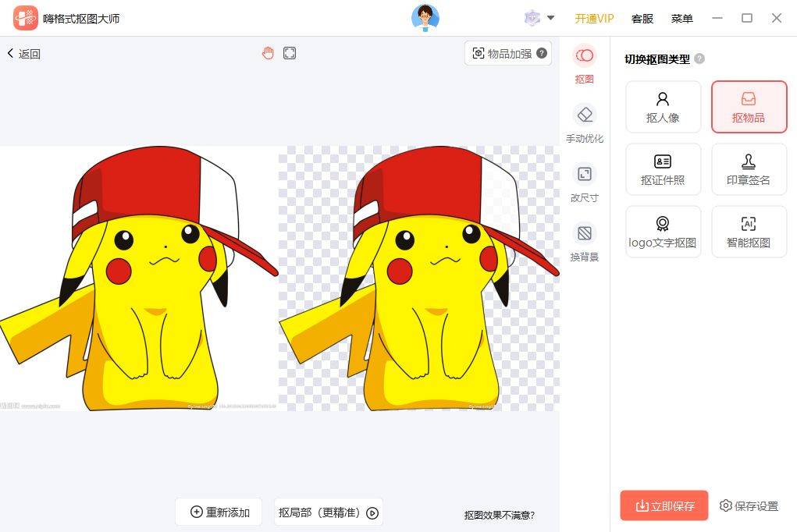Click the 物品加强 enhancement button

click(508, 53)
